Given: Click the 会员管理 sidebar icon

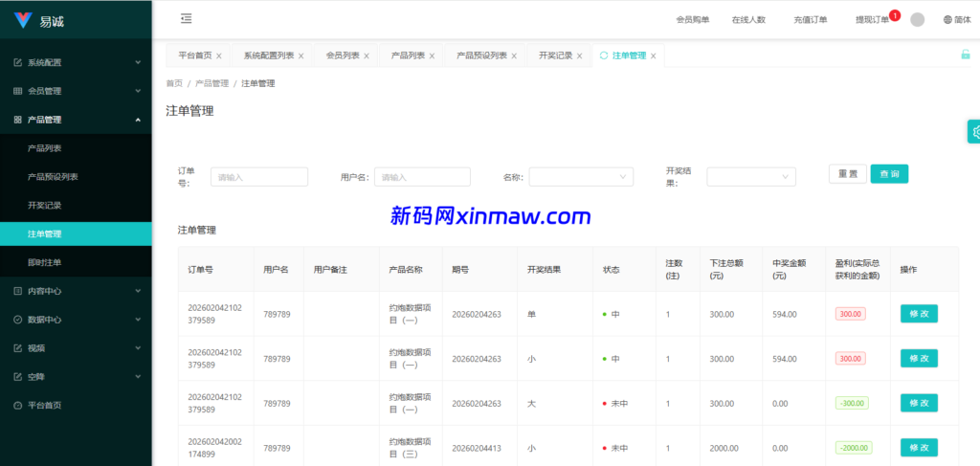Looking at the screenshot, I should pyautogui.click(x=17, y=91).
